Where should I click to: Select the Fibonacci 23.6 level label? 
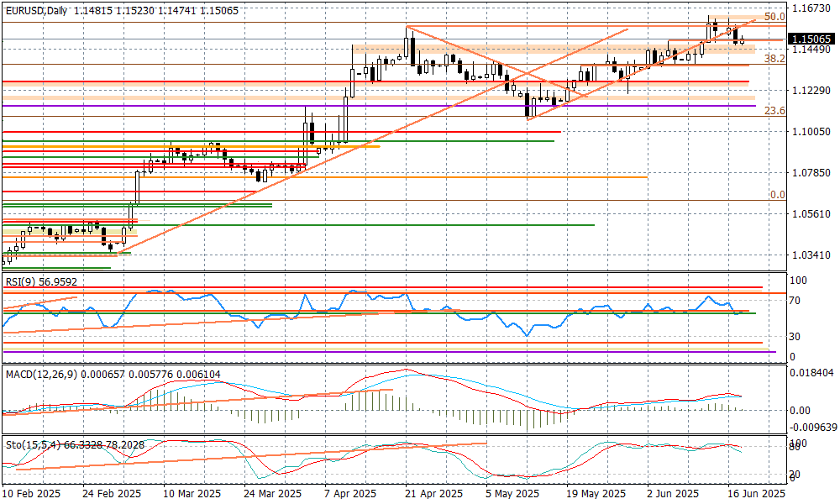pos(774,111)
